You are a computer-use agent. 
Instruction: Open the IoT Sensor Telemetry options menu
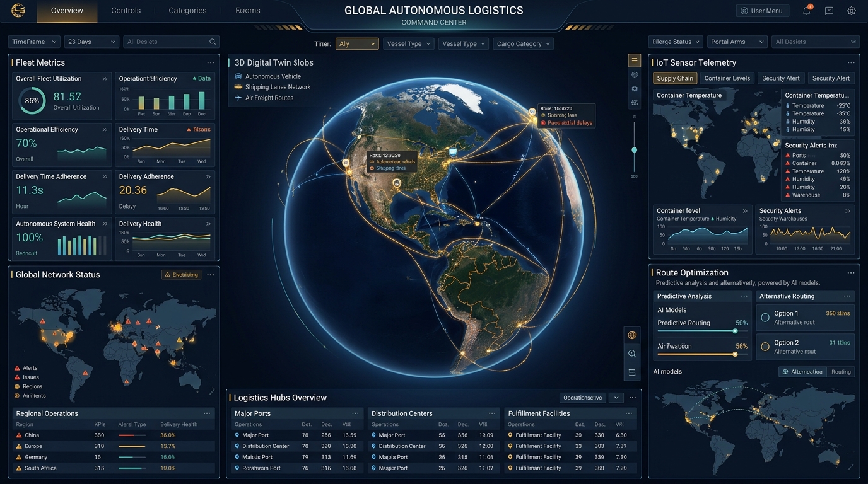(851, 62)
